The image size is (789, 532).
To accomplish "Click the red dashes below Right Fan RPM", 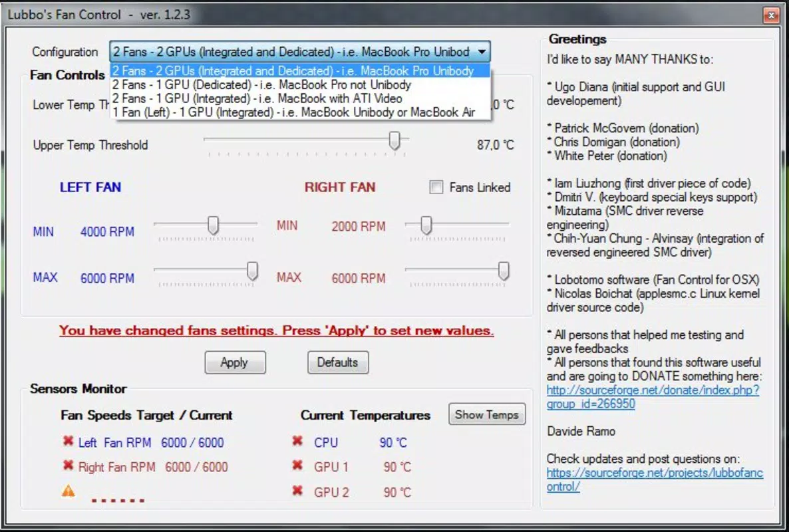I will (x=118, y=500).
